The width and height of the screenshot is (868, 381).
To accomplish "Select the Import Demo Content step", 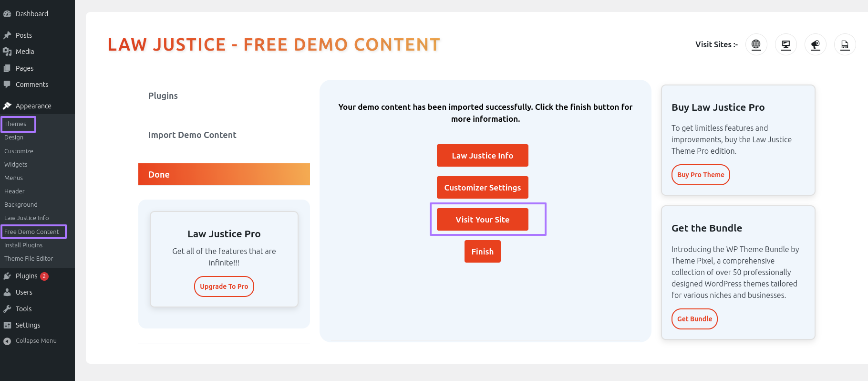I will pyautogui.click(x=192, y=135).
